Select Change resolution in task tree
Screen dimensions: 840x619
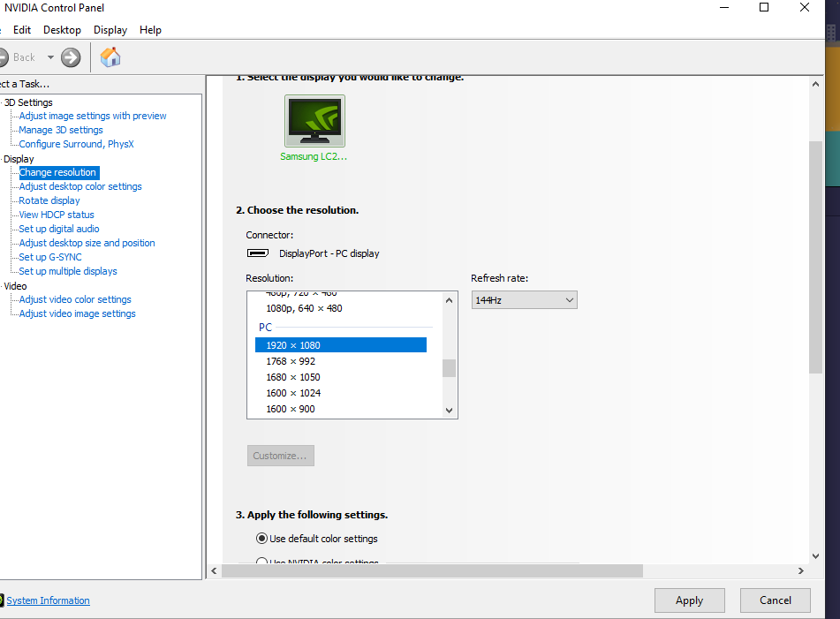58,172
